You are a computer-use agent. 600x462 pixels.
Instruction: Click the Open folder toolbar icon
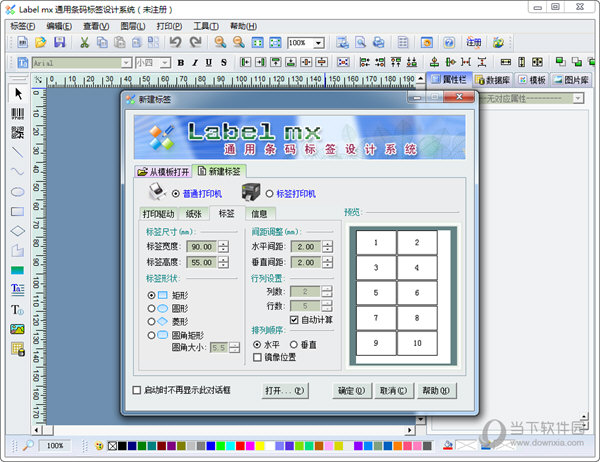(x=41, y=42)
